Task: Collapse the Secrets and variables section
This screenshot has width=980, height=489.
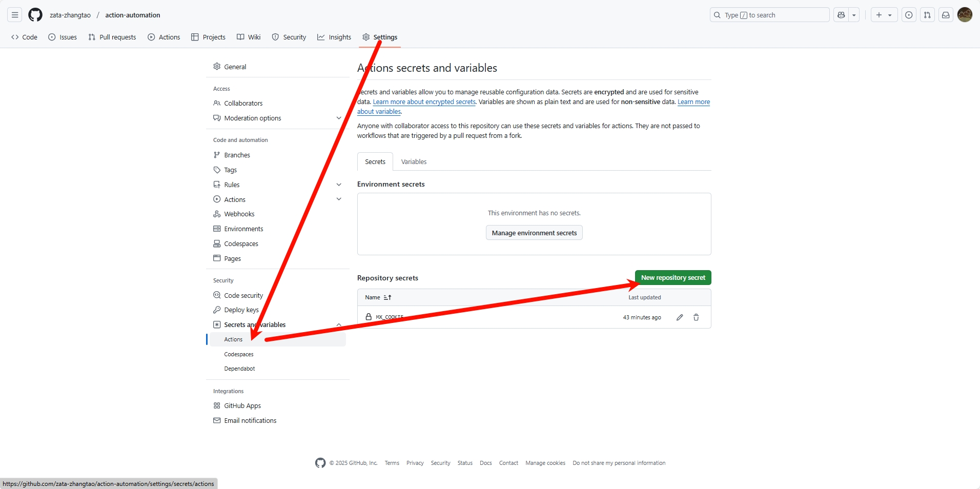Action: point(339,324)
